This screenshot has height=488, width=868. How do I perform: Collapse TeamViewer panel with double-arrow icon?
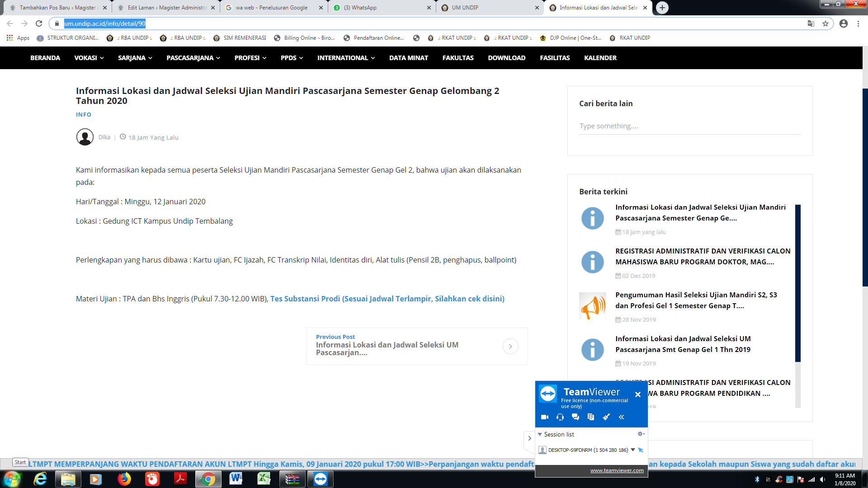click(622, 417)
